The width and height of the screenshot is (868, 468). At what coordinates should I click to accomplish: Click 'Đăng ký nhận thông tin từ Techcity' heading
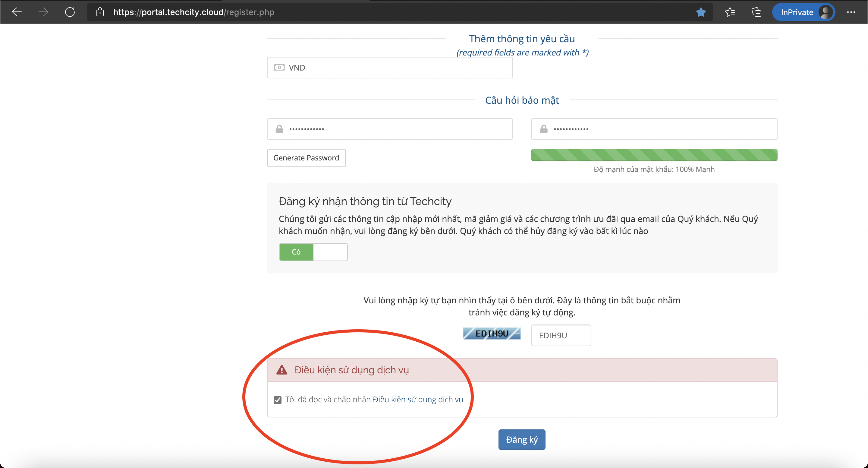click(x=365, y=201)
